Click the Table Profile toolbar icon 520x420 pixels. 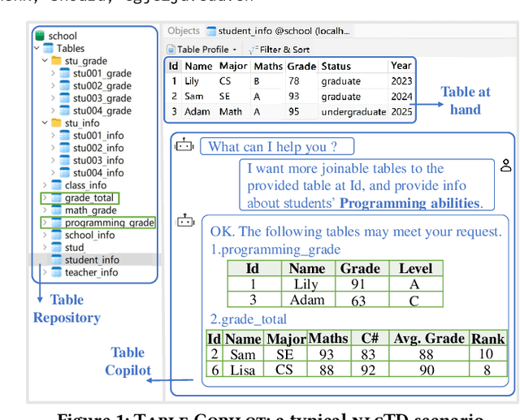171,50
